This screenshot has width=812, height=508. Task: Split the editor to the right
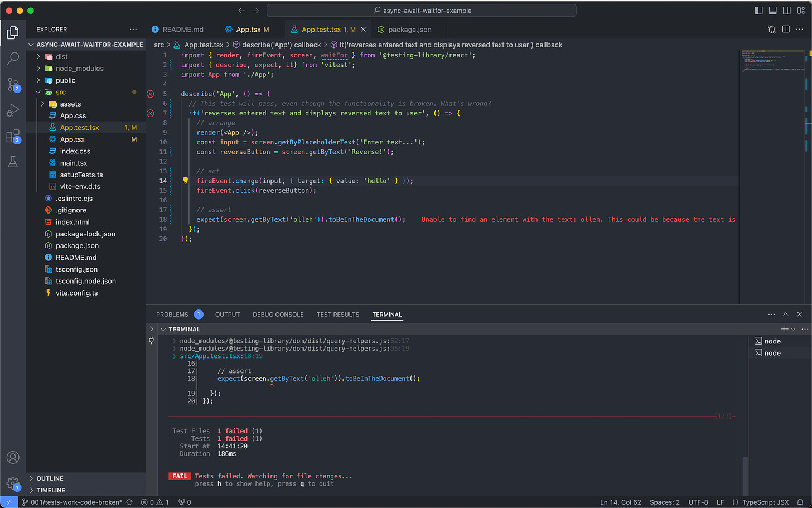point(786,30)
